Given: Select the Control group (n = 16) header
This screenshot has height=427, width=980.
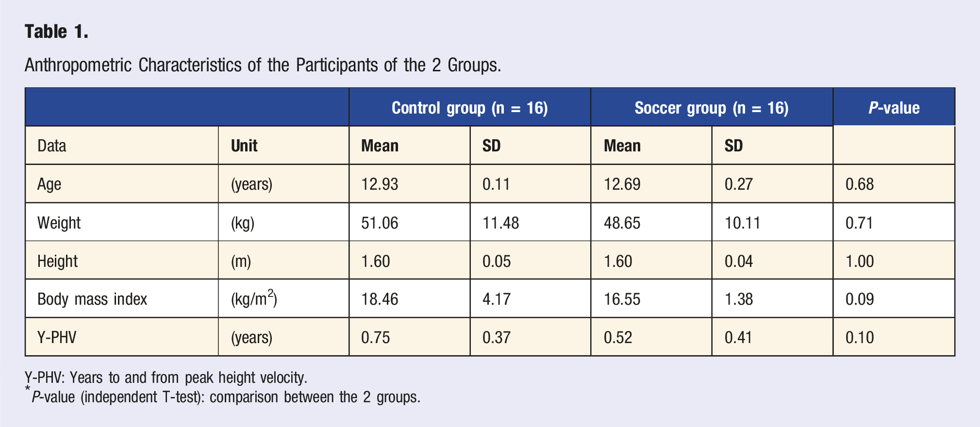Looking at the screenshot, I should 470,108.
